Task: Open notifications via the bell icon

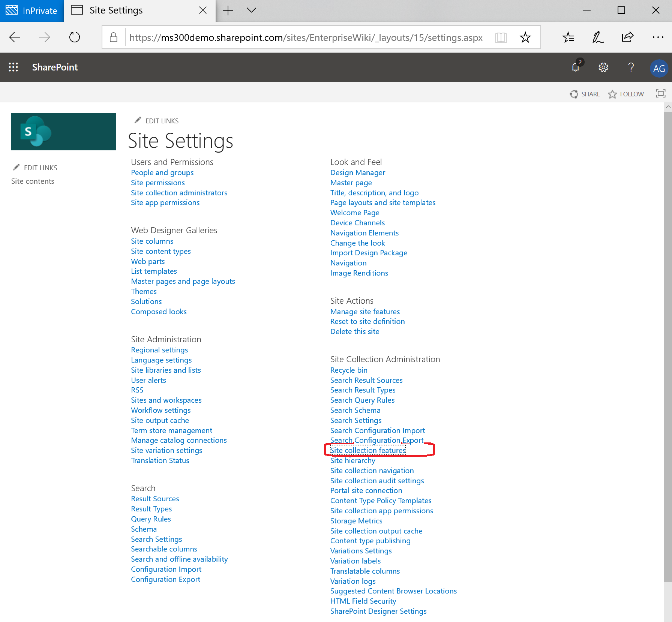Action: tap(576, 68)
